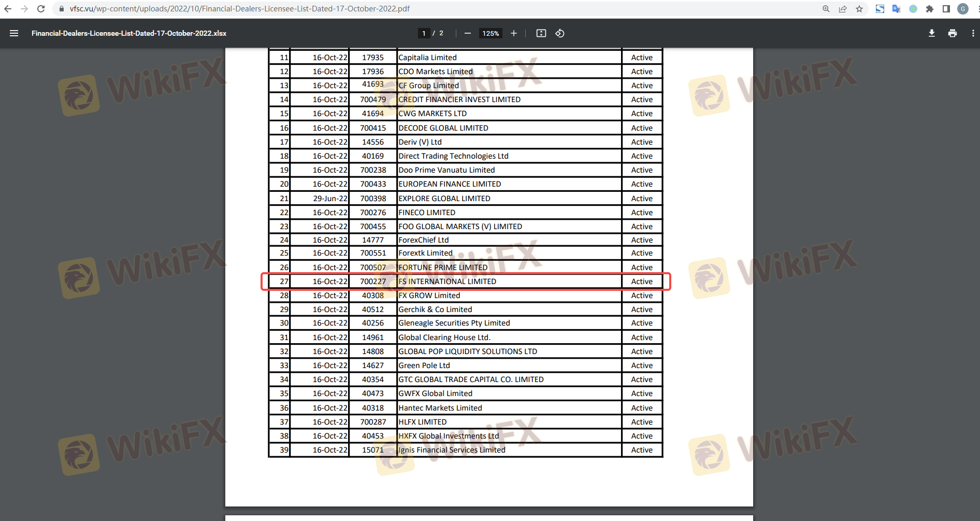980x521 pixels.
Task: Toggle the PDF sidebar menu
Action: (14, 33)
